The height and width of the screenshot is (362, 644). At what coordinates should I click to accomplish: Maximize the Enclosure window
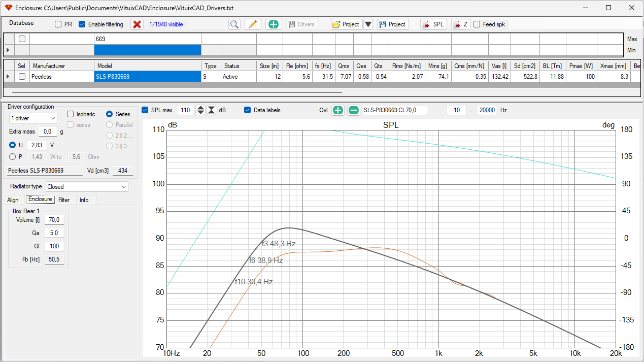pos(608,8)
